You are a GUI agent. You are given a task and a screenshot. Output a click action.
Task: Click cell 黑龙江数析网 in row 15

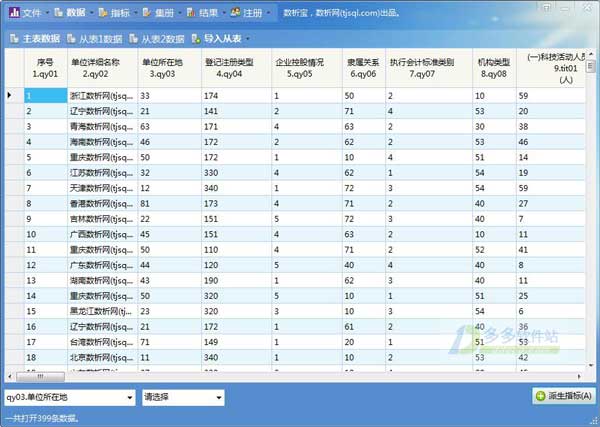pyautogui.click(x=102, y=311)
